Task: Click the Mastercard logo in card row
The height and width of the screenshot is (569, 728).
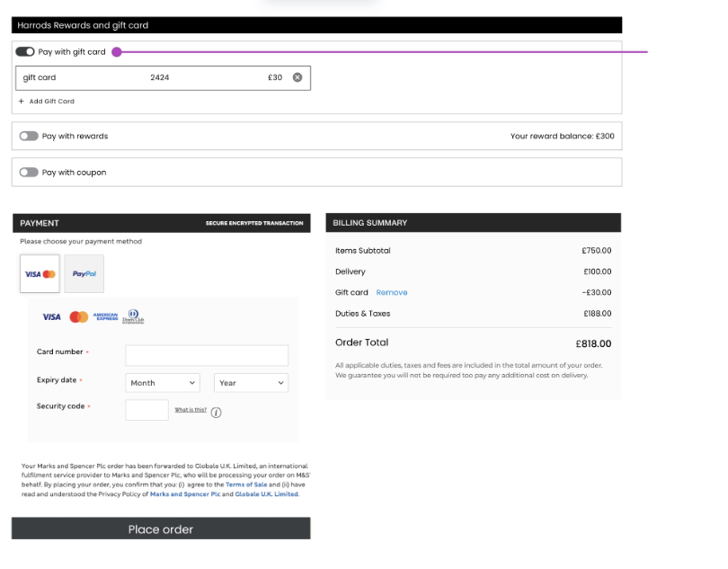Action: 79,317
